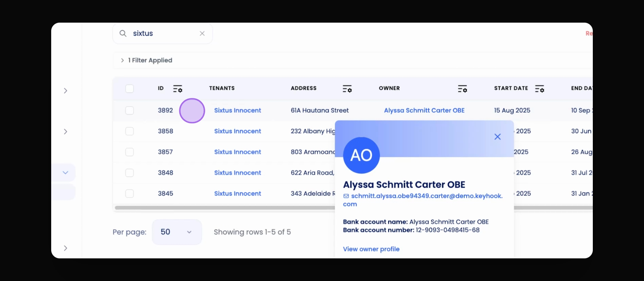Image resolution: width=644 pixels, height=281 pixels.
Task: Click ID cell 3892
Action: (x=165, y=110)
